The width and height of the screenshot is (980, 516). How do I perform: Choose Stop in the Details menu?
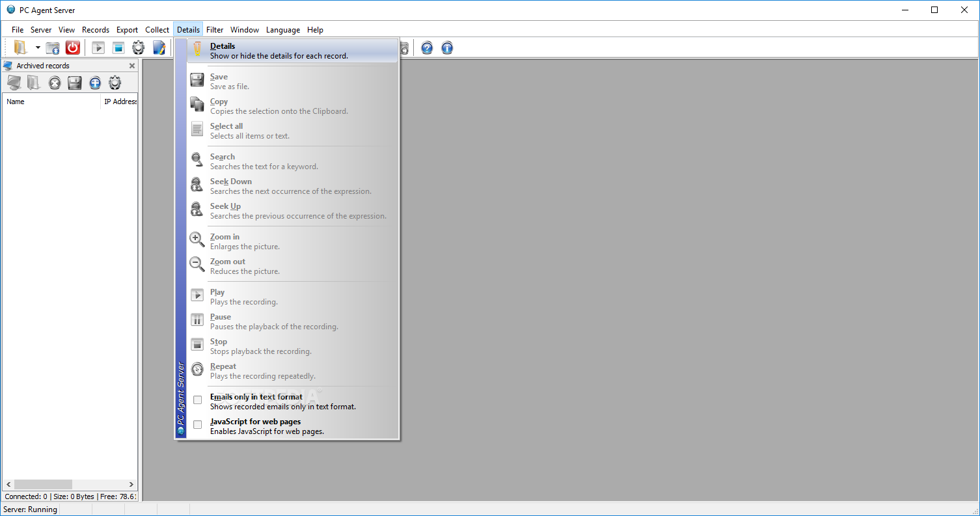point(292,346)
